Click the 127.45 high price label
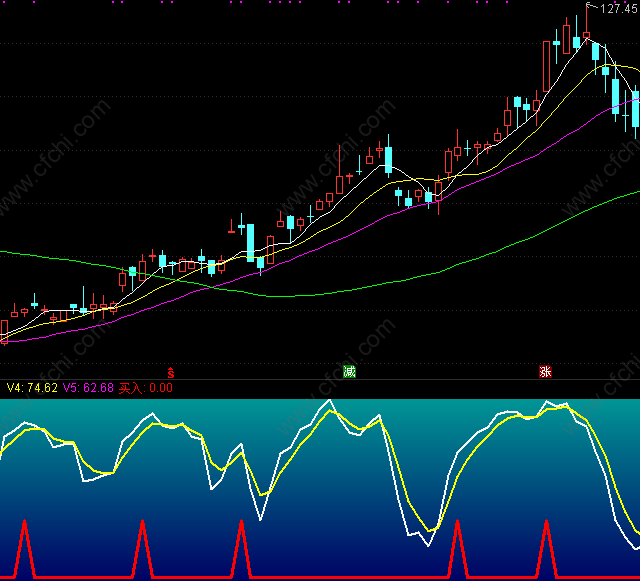Viewport: 640px width, 581px height. coord(619,8)
